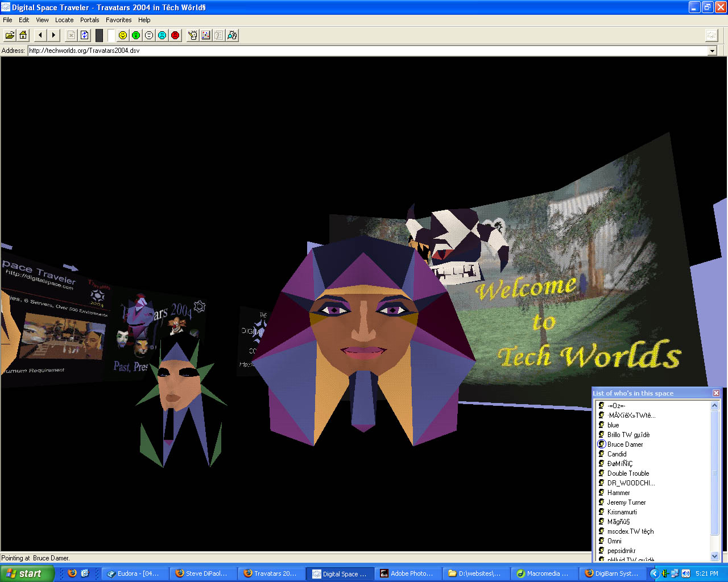Image resolution: width=728 pixels, height=582 pixels.
Task: Select Omni in the user list
Action: [614, 541]
